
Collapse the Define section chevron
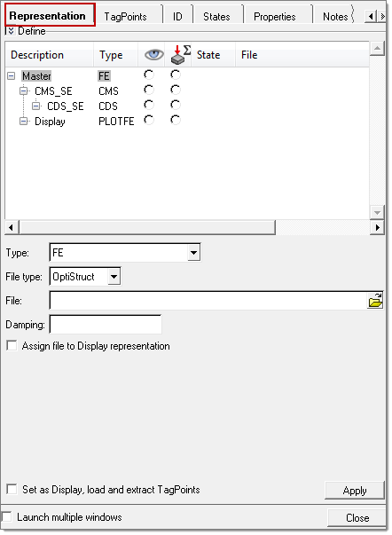click(x=11, y=31)
